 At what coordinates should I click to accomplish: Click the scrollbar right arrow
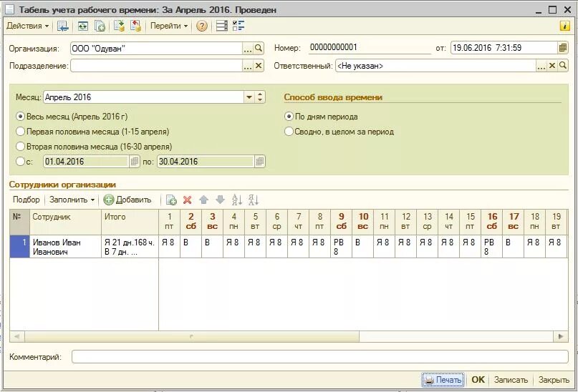point(561,336)
